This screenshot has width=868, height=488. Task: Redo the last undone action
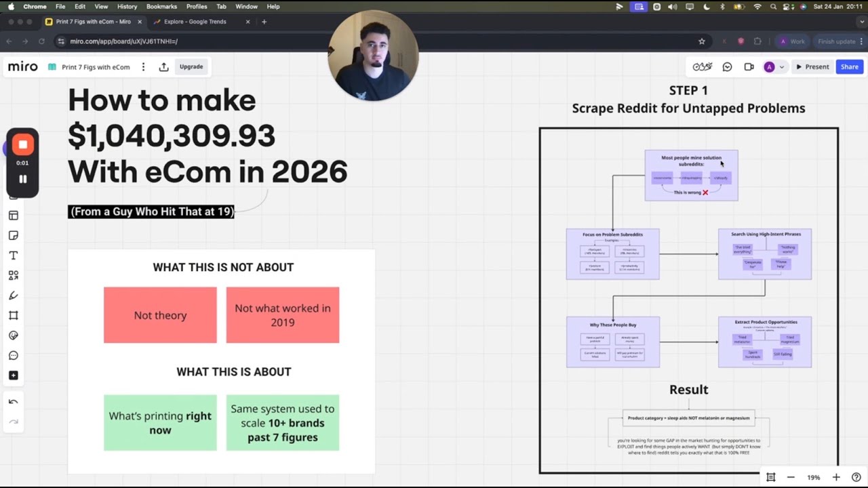(x=13, y=422)
